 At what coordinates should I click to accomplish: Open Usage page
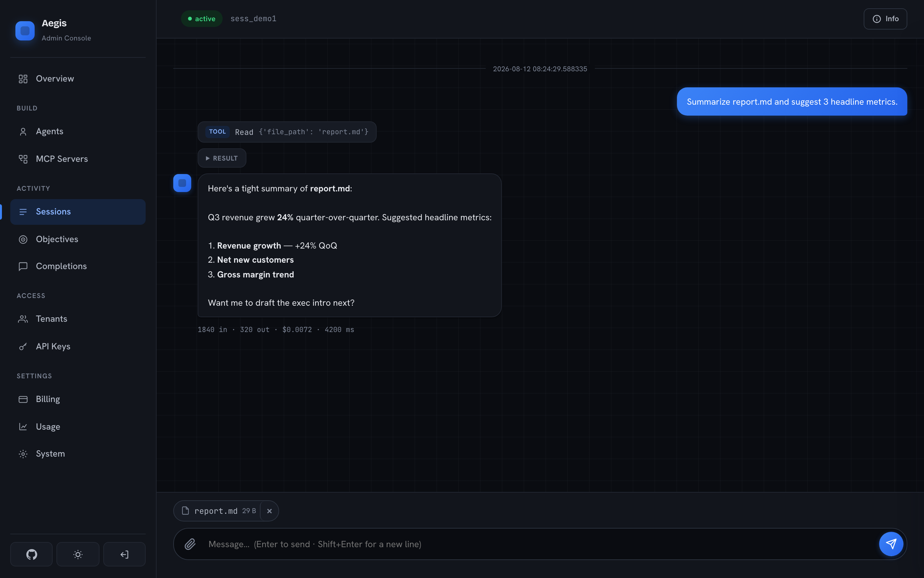point(78,427)
